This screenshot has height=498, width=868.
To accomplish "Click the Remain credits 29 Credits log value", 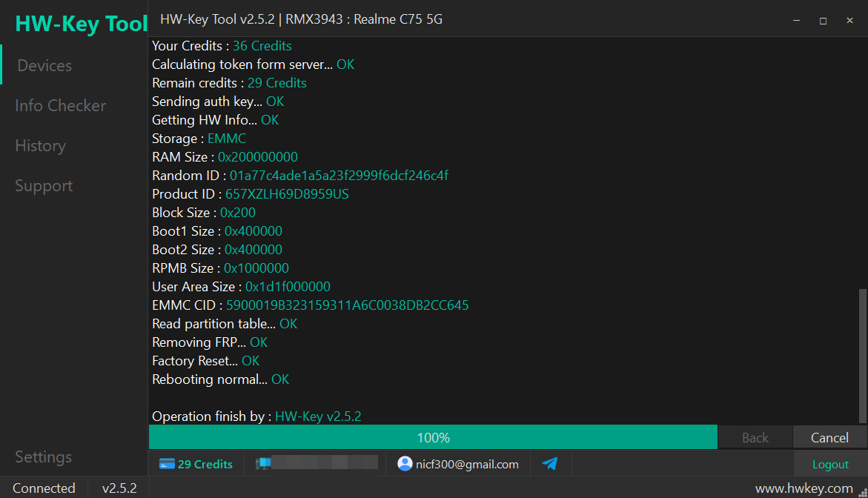I will (x=276, y=83).
